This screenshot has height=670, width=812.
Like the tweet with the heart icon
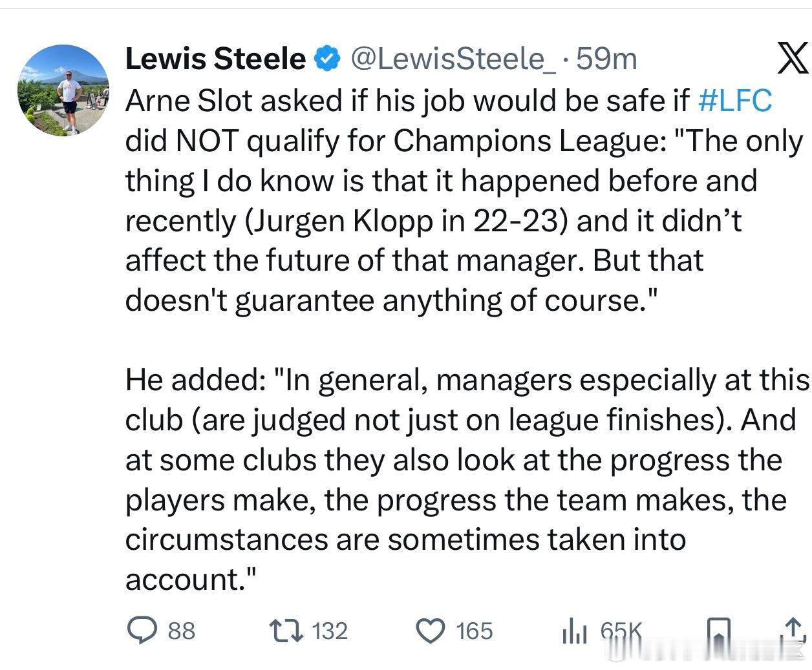point(430,631)
